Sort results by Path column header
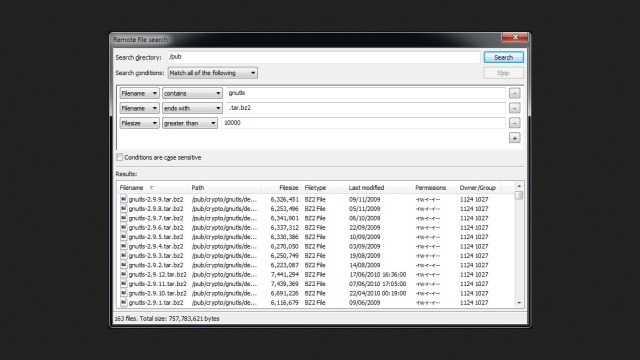This screenshot has width=640, height=360. (224, 188)
